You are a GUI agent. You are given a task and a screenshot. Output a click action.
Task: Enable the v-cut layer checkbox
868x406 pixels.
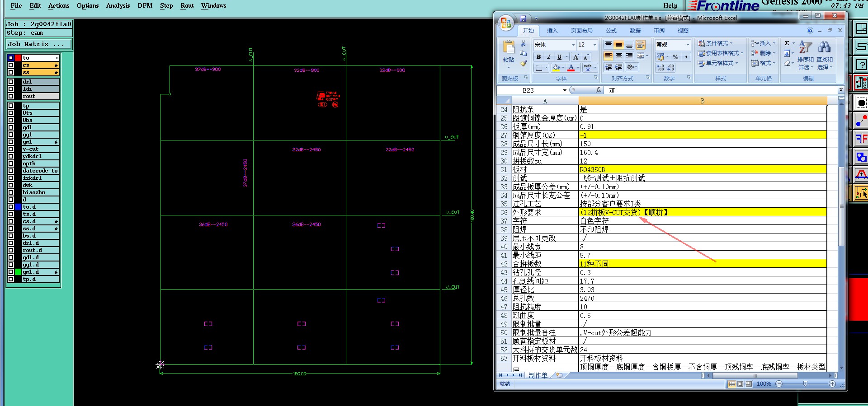pyautogui.click(x=11, y=149)
